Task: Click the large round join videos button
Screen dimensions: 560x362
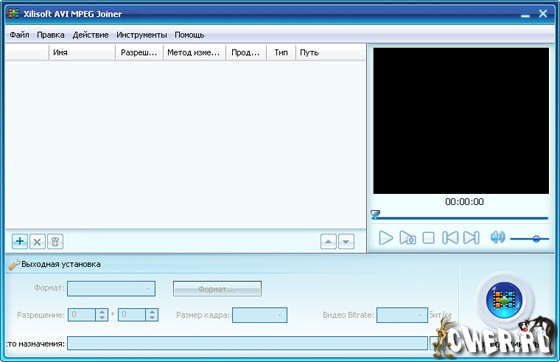Action: click(x=504, y=300)
